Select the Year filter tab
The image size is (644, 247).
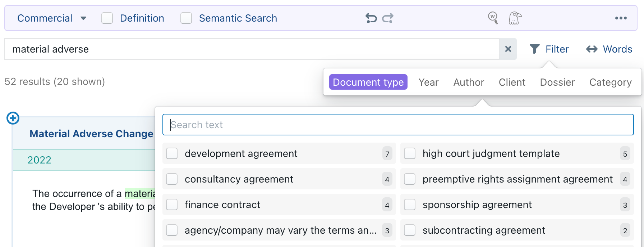(x=428, y=82)
